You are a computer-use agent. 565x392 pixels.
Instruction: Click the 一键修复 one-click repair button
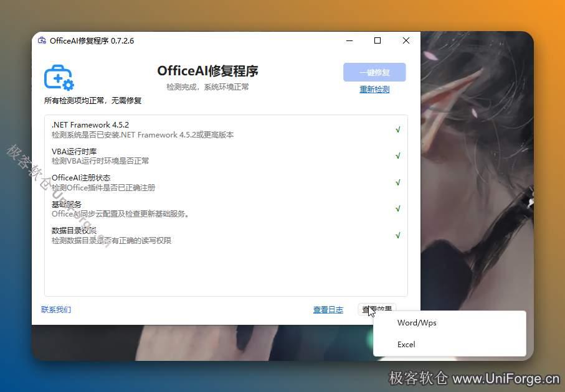pos(374,72)
